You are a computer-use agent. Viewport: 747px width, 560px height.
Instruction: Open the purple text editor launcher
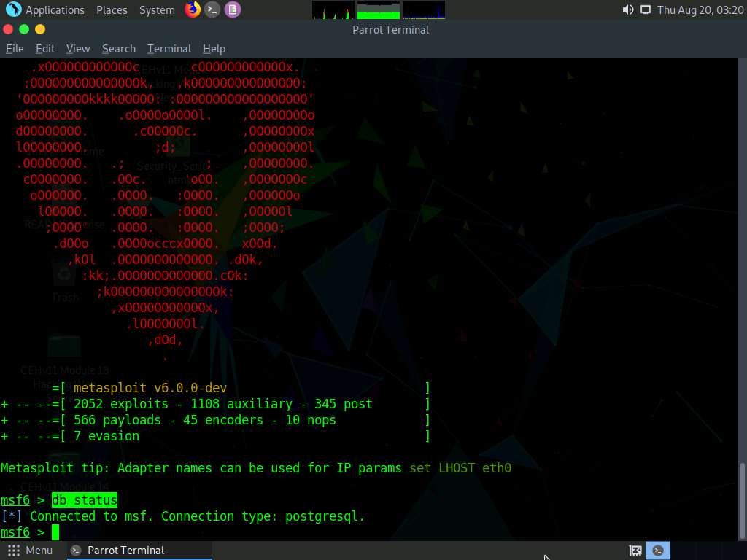point(233,9)
